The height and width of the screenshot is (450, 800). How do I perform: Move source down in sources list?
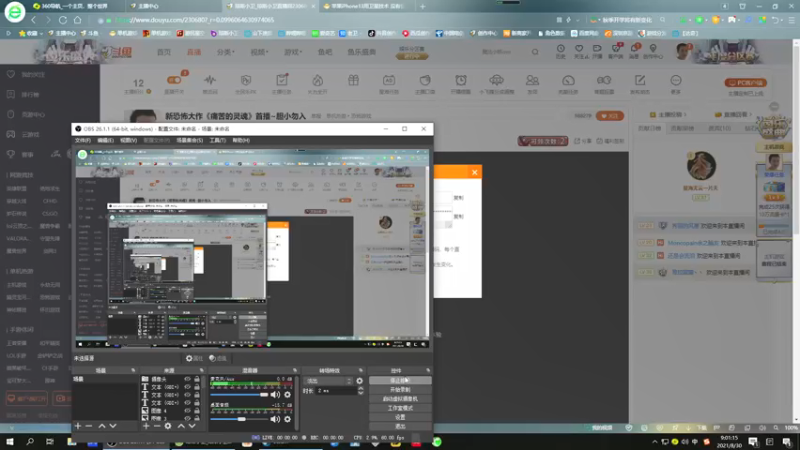tap(192, 426)
